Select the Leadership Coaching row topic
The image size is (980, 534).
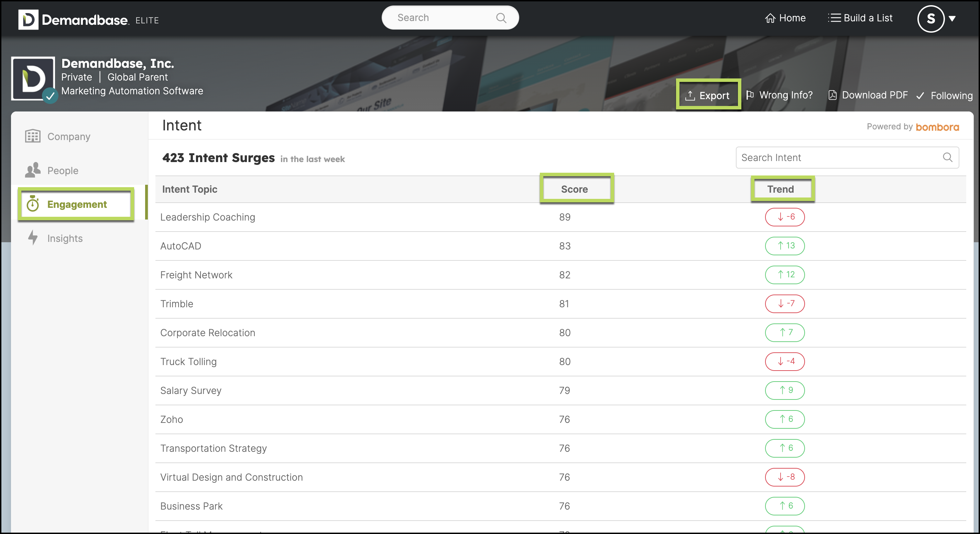pos(208,217)
